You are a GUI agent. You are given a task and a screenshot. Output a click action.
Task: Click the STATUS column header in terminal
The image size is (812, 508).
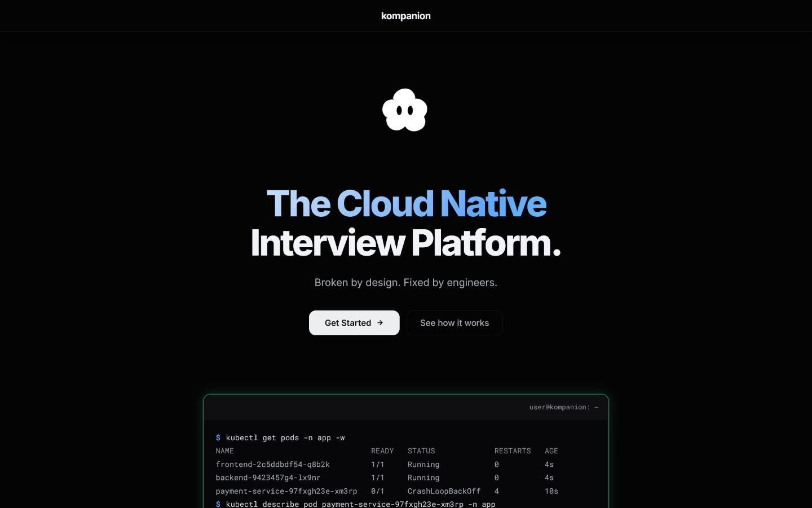pos(421,451)
